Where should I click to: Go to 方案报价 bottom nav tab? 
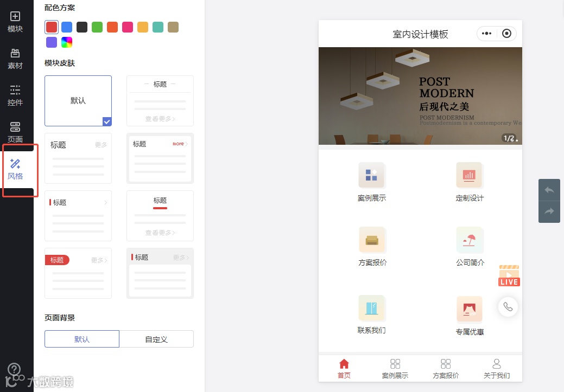(446, 369)
